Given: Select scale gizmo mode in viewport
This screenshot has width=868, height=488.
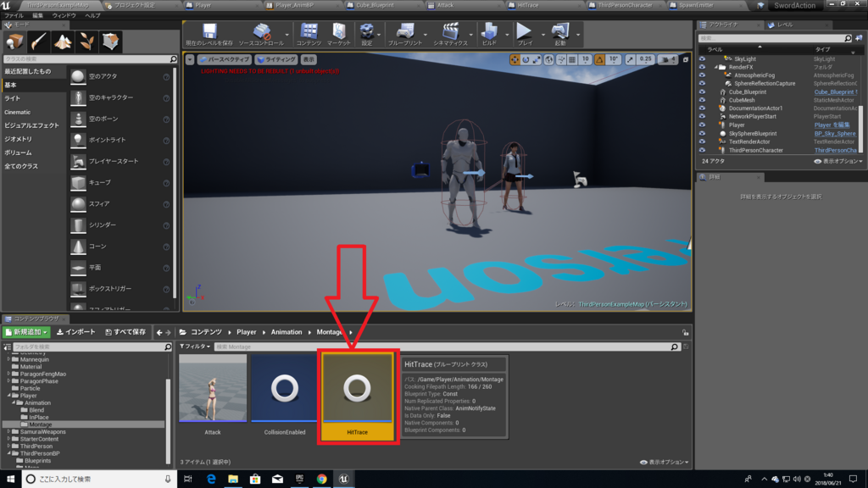Looking at the screenshot, I should coord(536,59).
